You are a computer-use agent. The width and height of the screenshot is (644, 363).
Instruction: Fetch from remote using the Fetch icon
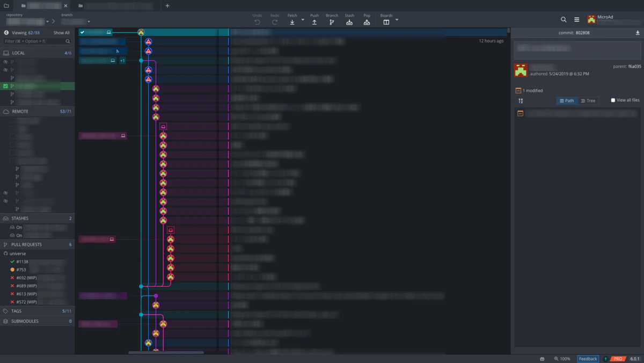click(292, 22)
